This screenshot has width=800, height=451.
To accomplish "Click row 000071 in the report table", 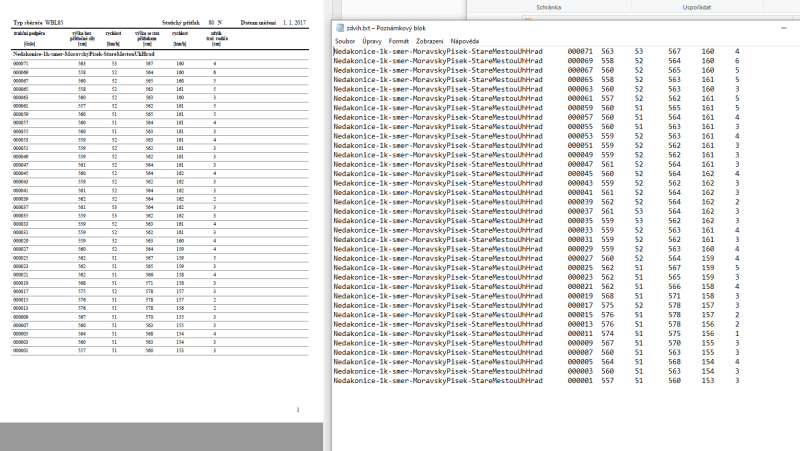I will point(160,64).
